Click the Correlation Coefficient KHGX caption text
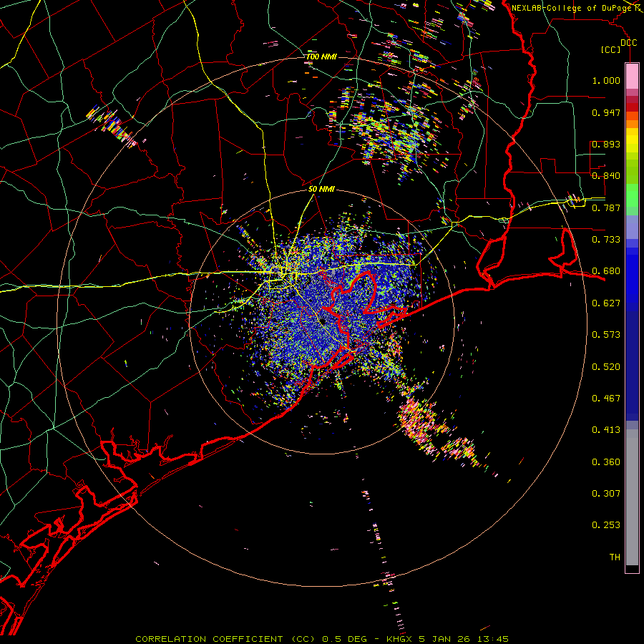 pos(322,639)
